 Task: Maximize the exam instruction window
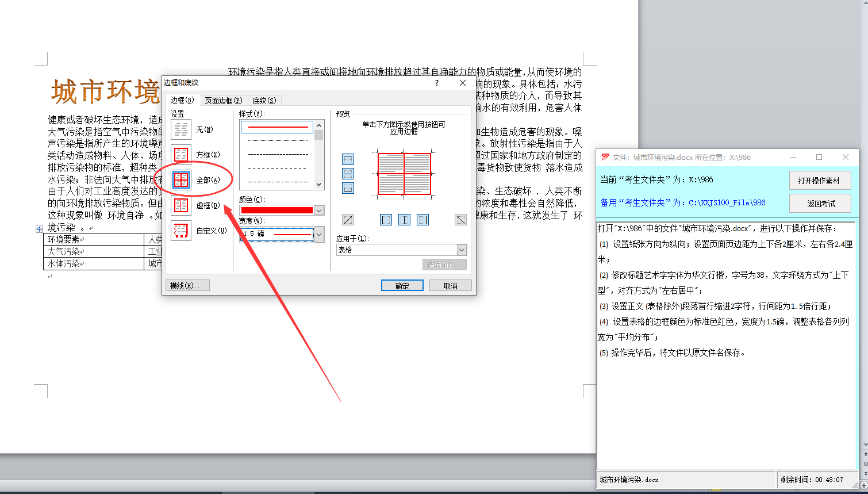tap(819, 157)
